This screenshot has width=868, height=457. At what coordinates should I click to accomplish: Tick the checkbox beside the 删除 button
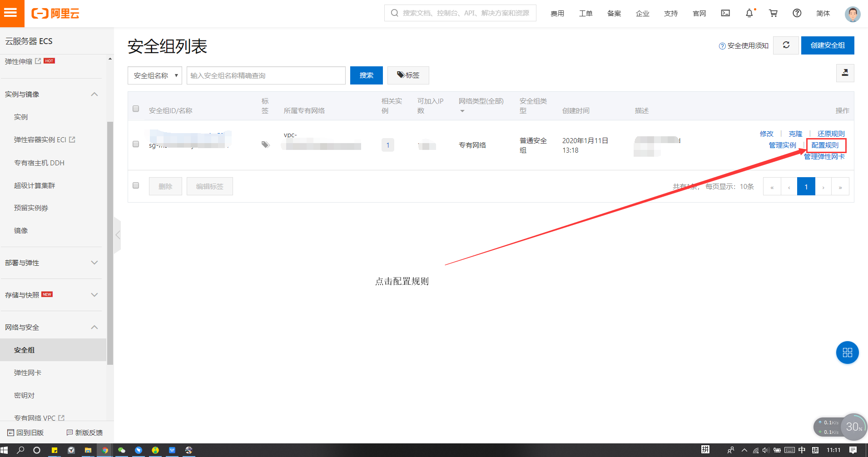click(x=135, y=185)
